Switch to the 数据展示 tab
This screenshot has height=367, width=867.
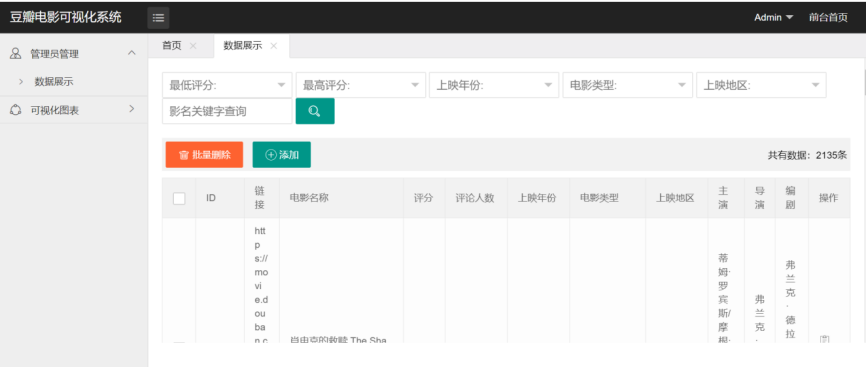243,46
